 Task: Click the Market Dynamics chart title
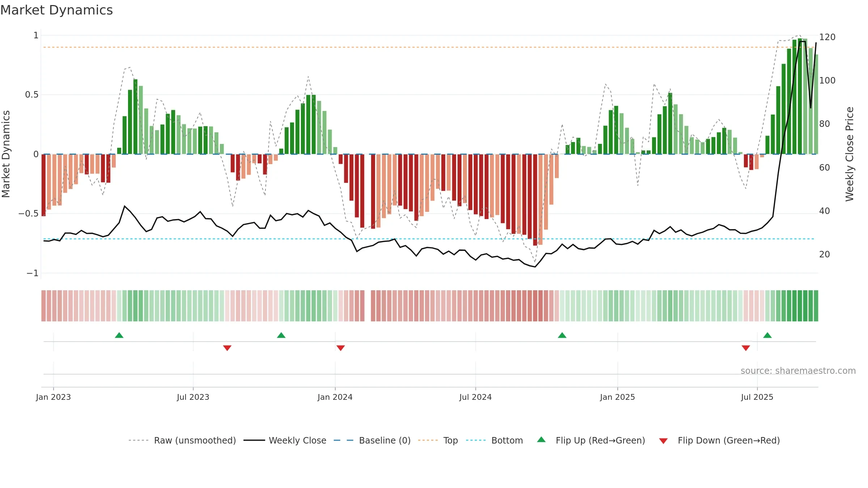coord(56,10)
